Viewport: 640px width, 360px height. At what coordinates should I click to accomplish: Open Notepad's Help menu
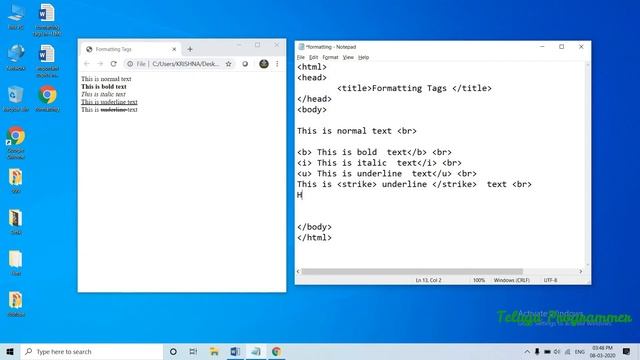[x=363, y=57]
